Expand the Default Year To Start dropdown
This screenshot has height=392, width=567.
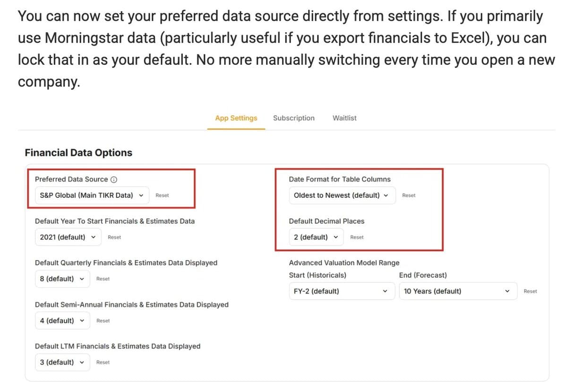coord(68,237)
